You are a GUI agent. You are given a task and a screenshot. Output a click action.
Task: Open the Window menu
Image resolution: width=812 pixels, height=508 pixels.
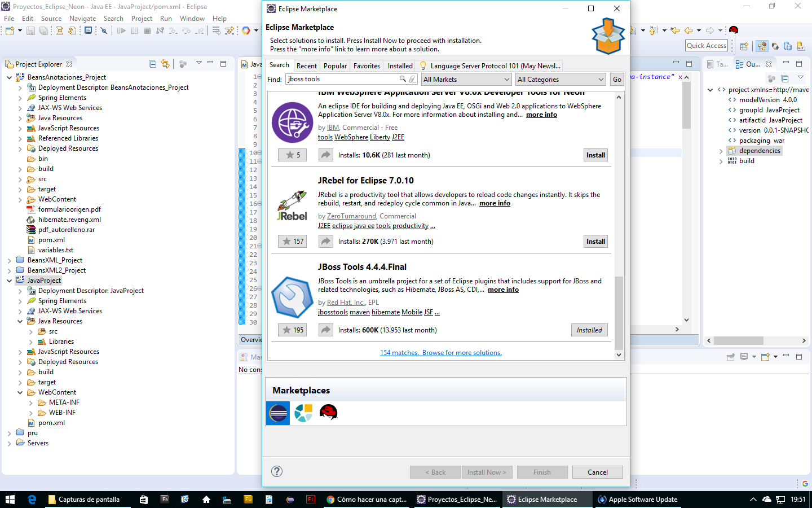tap(192, 19)
